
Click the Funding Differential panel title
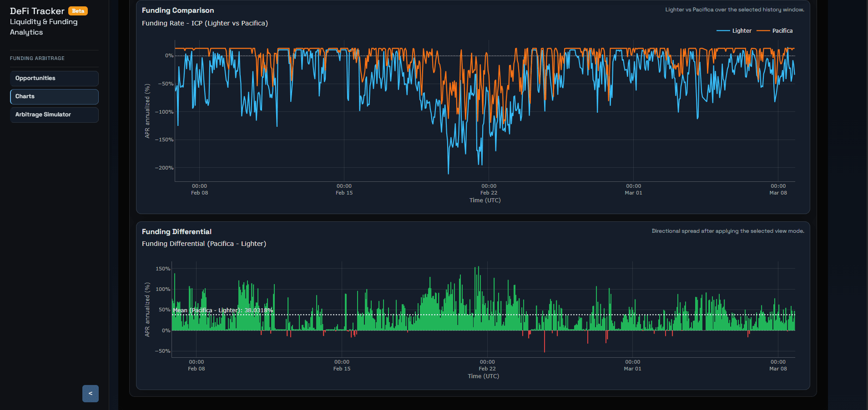(177, 231)
